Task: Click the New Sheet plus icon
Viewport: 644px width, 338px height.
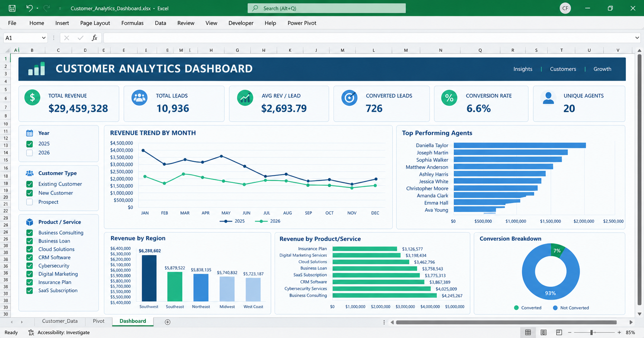Action: pyautogui.click(x=168, y=322)
